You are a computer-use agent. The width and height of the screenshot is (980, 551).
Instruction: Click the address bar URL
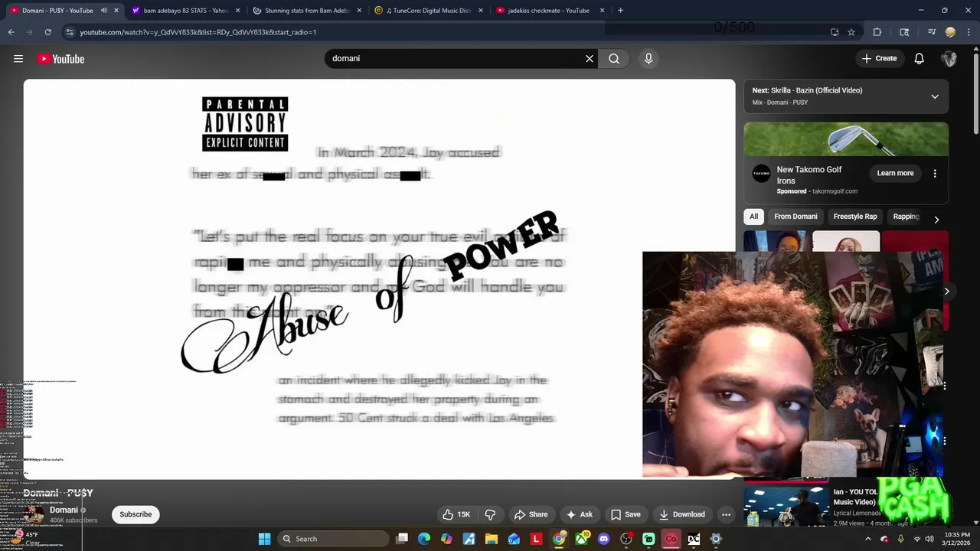(198, 32)
